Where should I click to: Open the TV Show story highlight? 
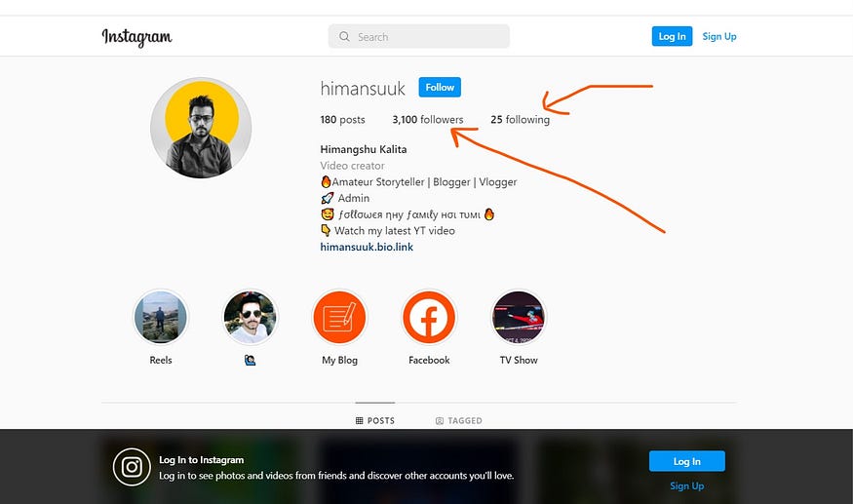click(x=519, y=317)
